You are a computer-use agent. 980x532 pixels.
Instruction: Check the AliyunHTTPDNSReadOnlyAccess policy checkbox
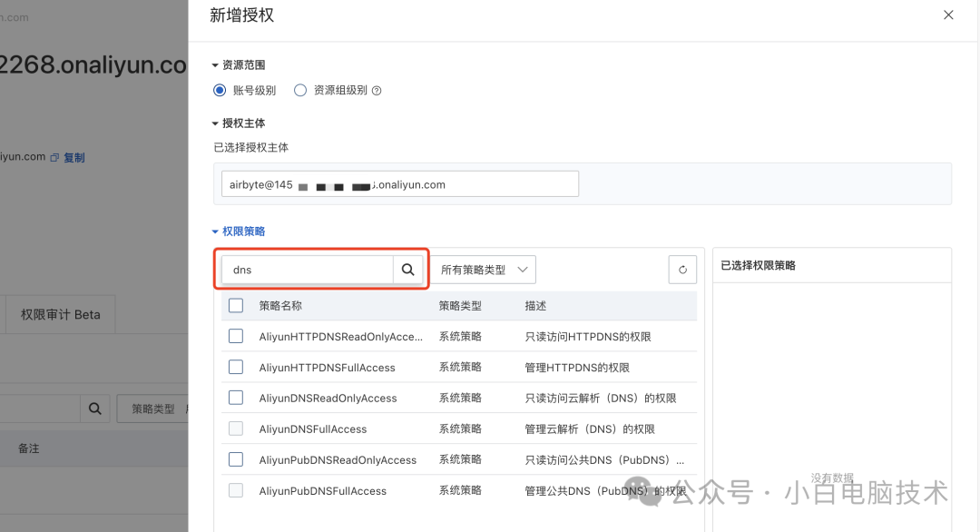(x=236, y=336)
